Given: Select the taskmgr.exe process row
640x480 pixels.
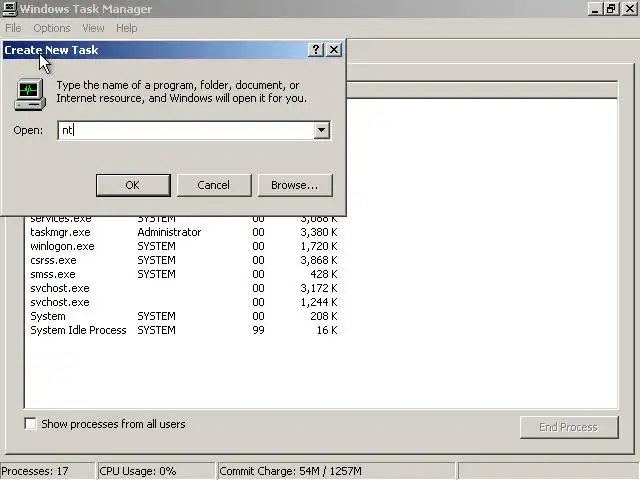Looking at the screenshot, I should (184, 232).
